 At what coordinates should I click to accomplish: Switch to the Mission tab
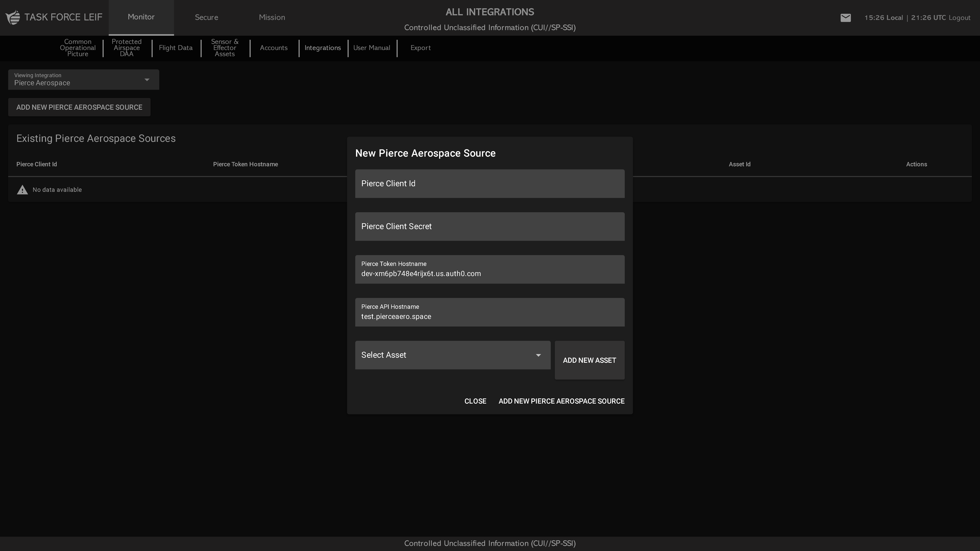[272, 17]
